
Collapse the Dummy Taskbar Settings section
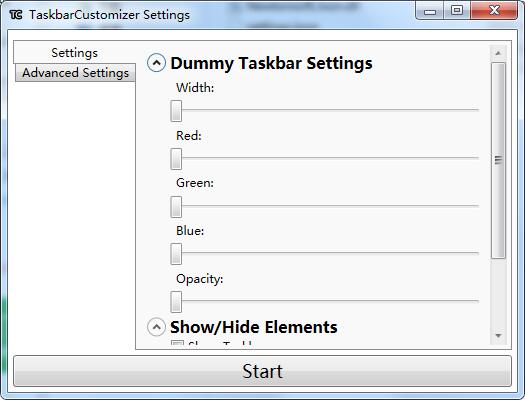[156, 63]
